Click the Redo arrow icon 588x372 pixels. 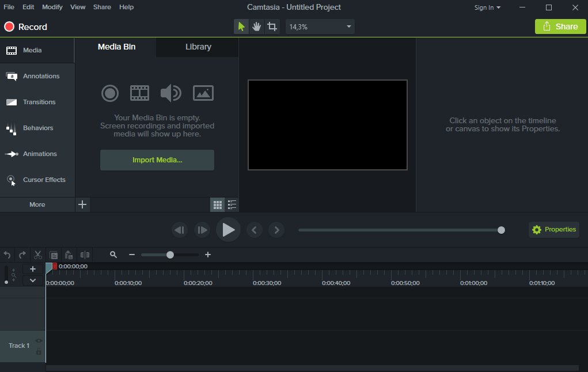22,255
